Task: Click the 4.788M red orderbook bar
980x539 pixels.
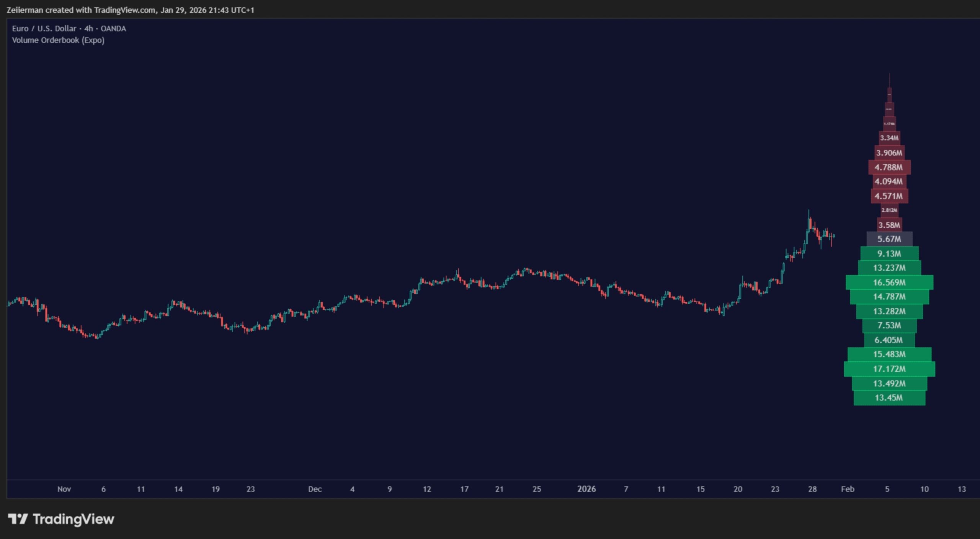Action: click(889, 167)
